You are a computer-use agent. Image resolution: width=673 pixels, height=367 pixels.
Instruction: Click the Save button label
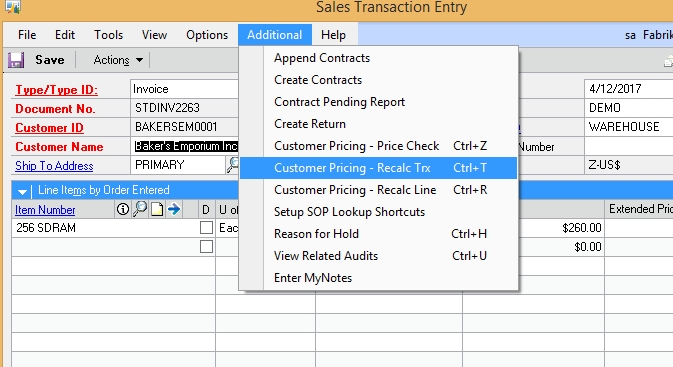tap(50, 60)
